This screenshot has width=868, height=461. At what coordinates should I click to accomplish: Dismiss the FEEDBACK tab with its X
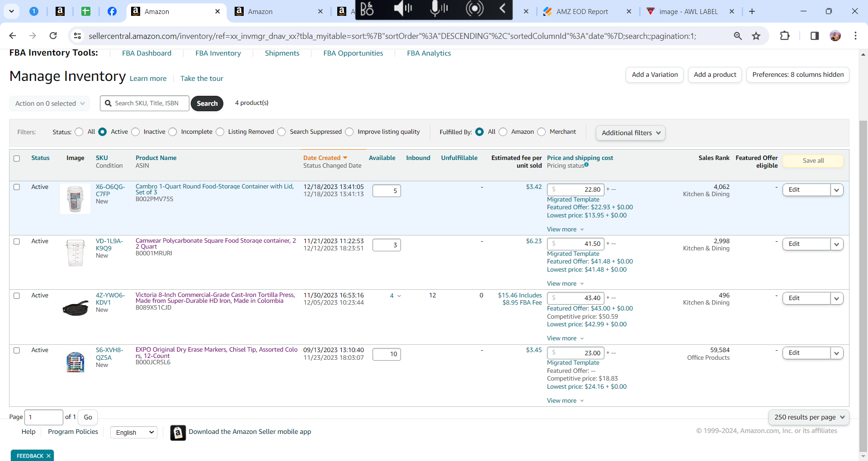pos(48,456)
